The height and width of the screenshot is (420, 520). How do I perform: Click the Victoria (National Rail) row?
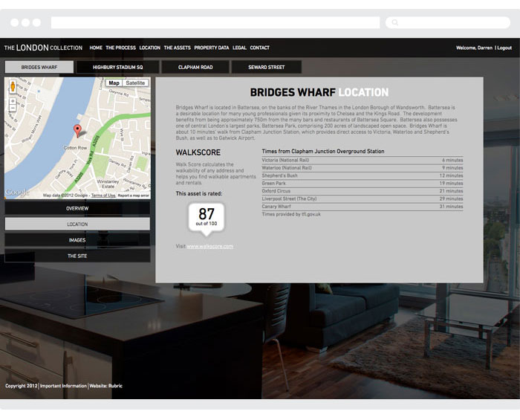(363, 161)
